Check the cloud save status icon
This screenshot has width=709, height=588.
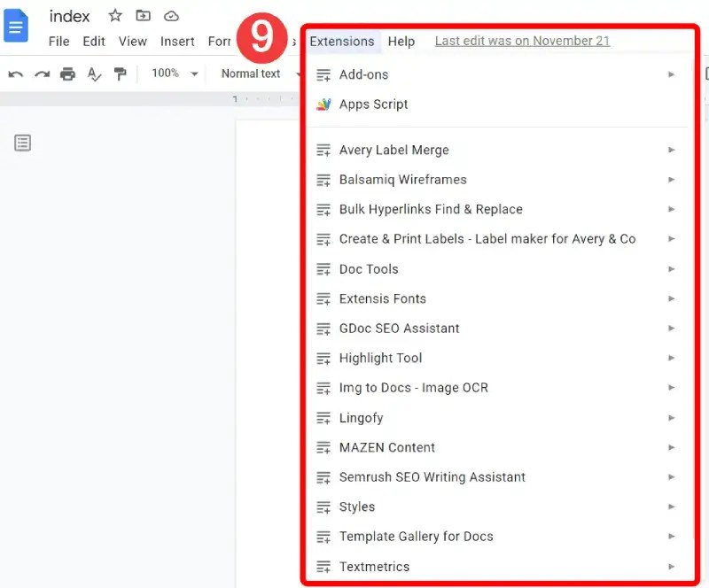click(171, 17)
